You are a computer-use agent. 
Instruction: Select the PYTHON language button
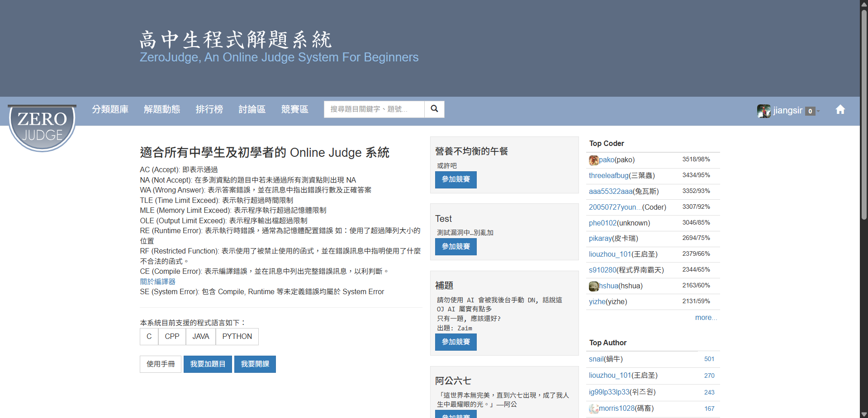237,337
